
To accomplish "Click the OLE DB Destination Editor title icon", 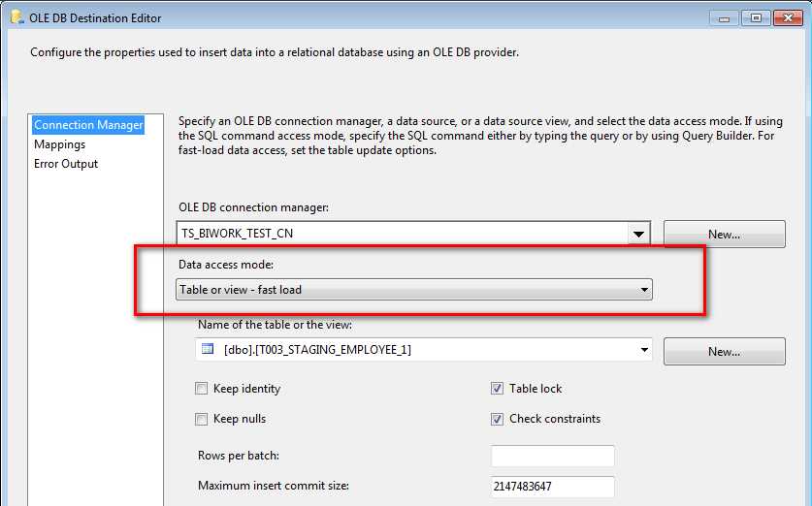I will click(16, 17).
